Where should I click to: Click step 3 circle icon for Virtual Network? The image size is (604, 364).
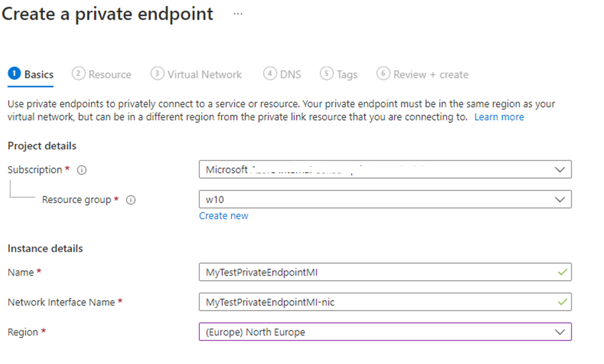157,74
